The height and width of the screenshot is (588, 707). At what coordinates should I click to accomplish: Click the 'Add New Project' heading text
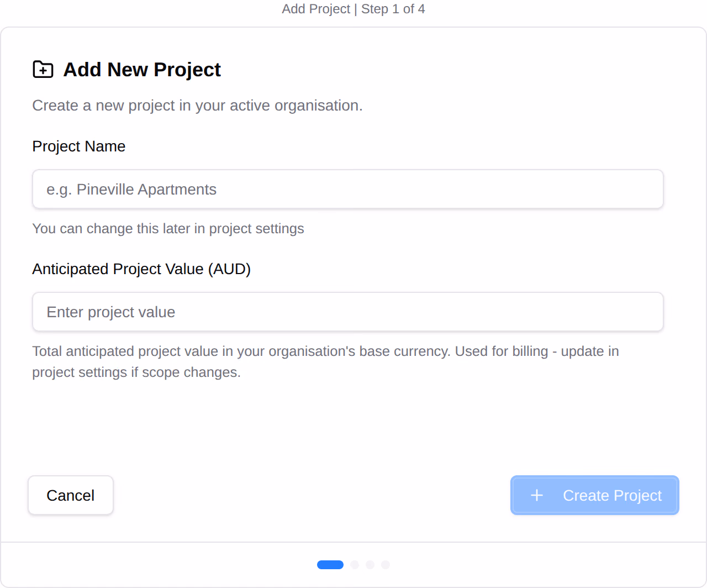click(143, 70)
